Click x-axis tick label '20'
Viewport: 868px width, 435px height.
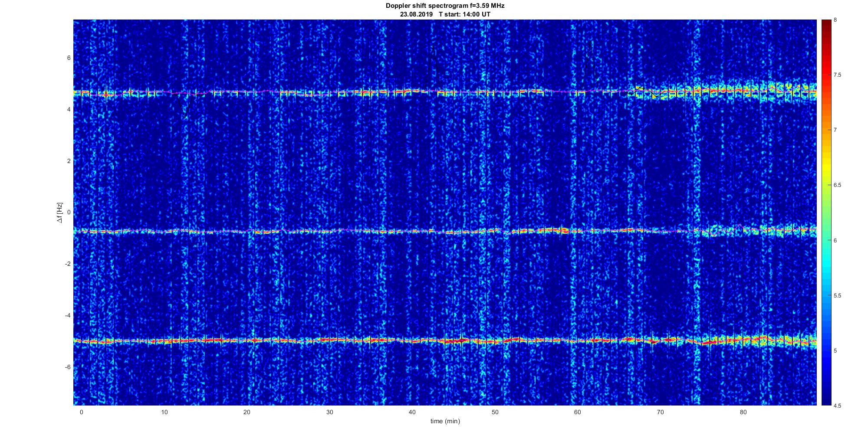(247, 412)
